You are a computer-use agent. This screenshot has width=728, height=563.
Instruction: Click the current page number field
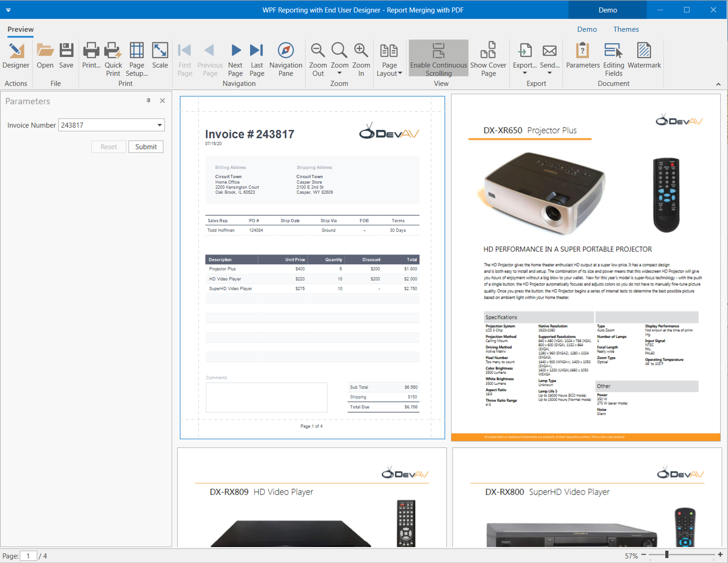[28, 556]
